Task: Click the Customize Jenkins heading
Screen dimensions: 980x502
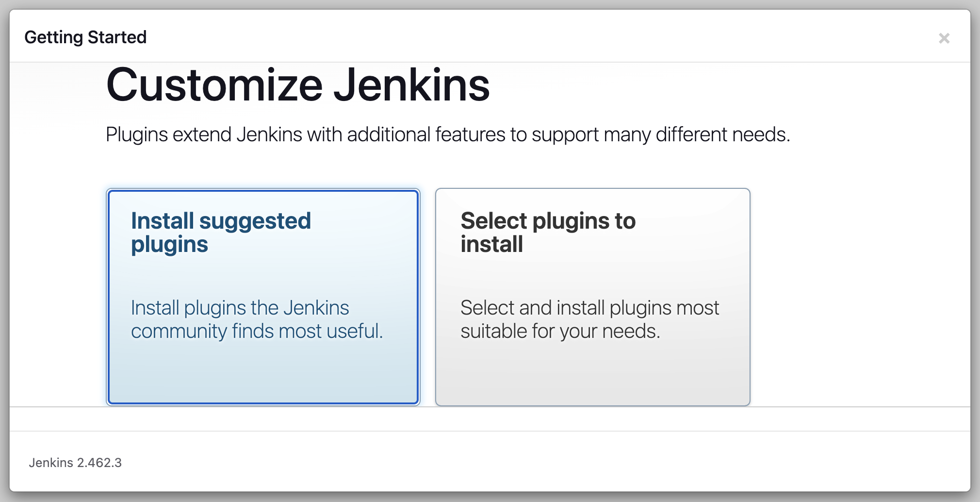Action: coord(298,85)
